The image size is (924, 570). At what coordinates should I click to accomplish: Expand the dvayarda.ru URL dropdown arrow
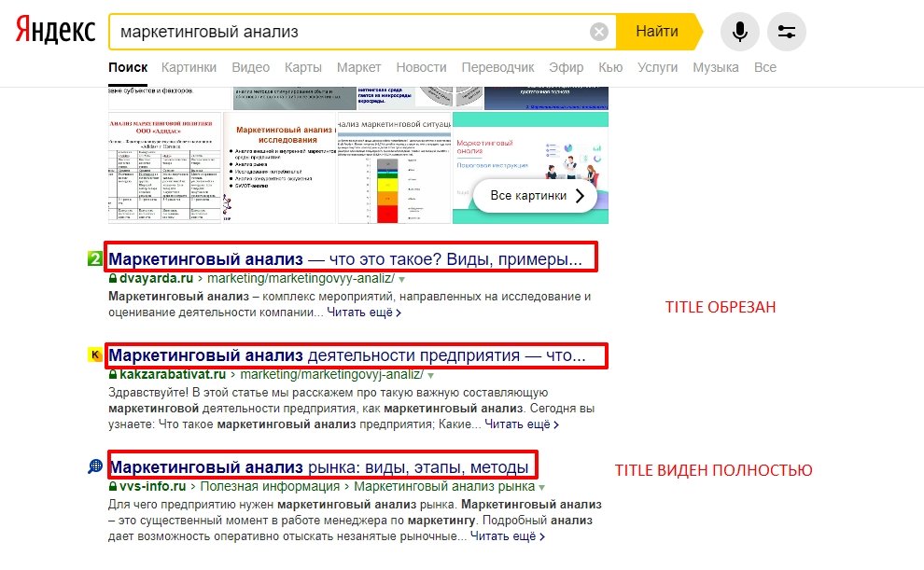[x=401, y=279]
